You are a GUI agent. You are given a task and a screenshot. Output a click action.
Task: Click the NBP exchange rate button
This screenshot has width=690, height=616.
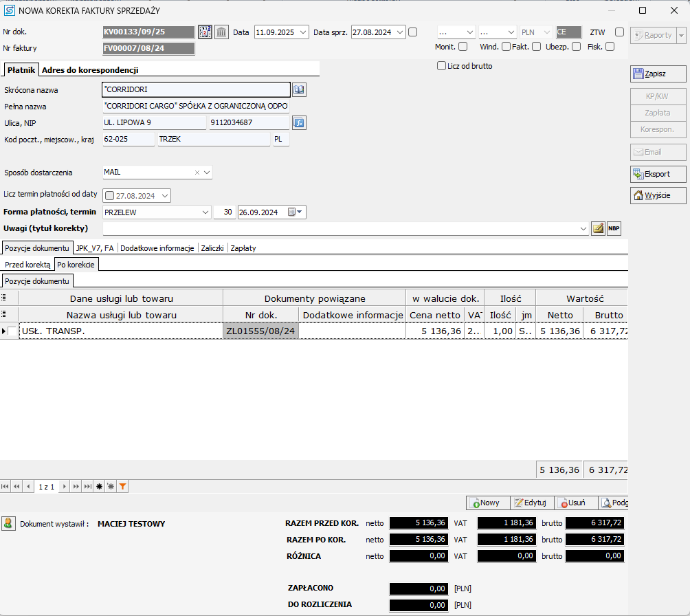click(x=614, y=229)
